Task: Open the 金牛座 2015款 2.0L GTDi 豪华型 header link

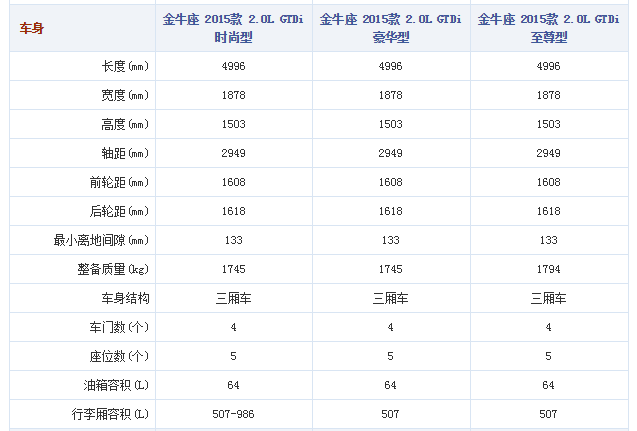Action: coord(390,28)
